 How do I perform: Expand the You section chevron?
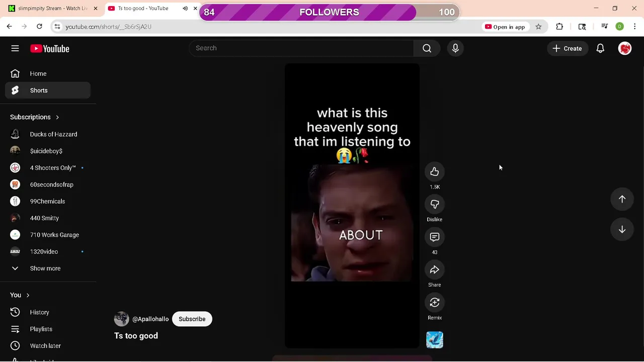[28, 295]
